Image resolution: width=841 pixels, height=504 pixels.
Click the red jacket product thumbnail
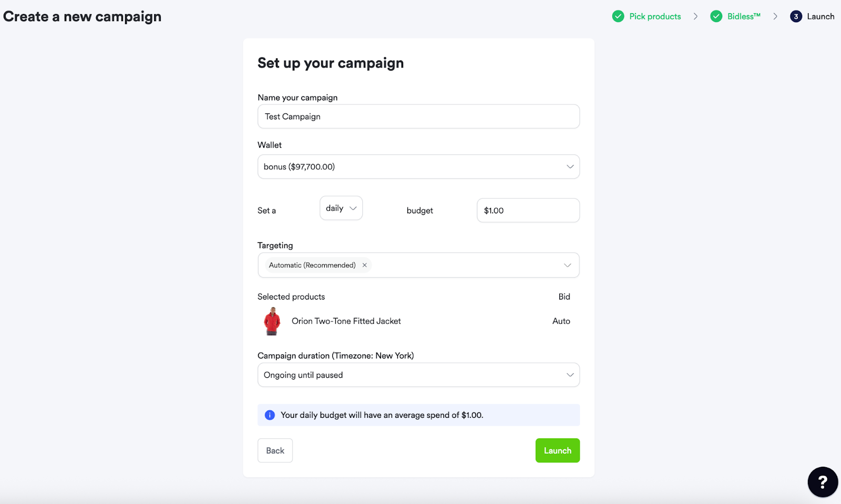272,321
